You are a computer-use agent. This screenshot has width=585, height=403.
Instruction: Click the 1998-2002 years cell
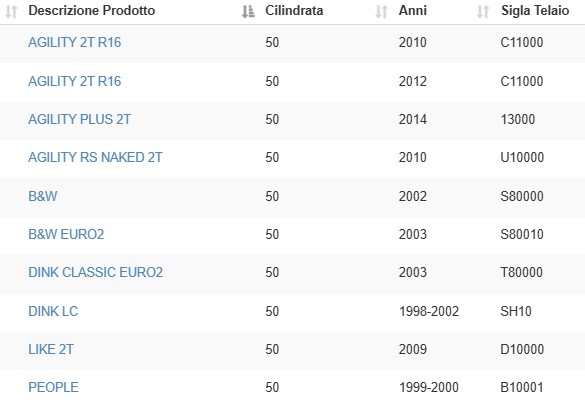[429, 311]
